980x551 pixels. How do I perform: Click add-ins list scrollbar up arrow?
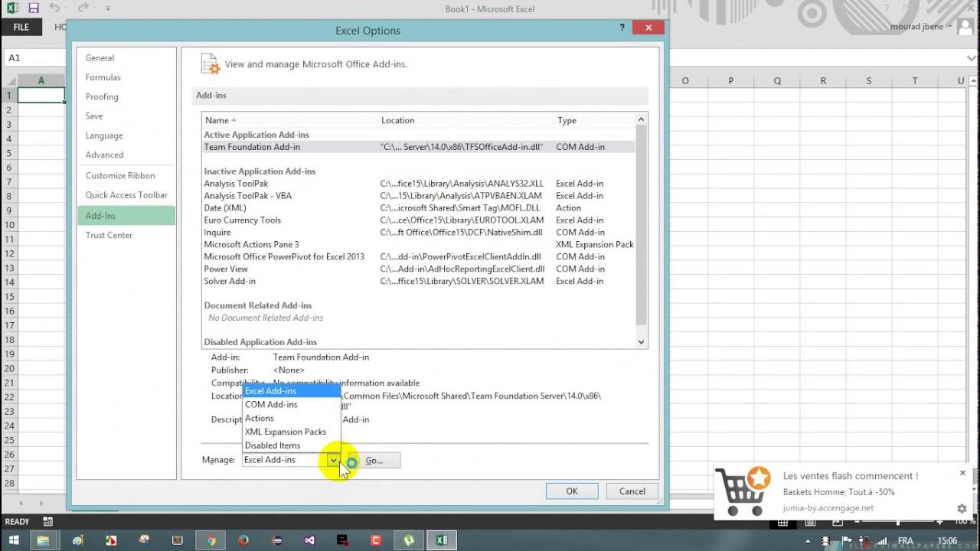click(x=642, y=119)
